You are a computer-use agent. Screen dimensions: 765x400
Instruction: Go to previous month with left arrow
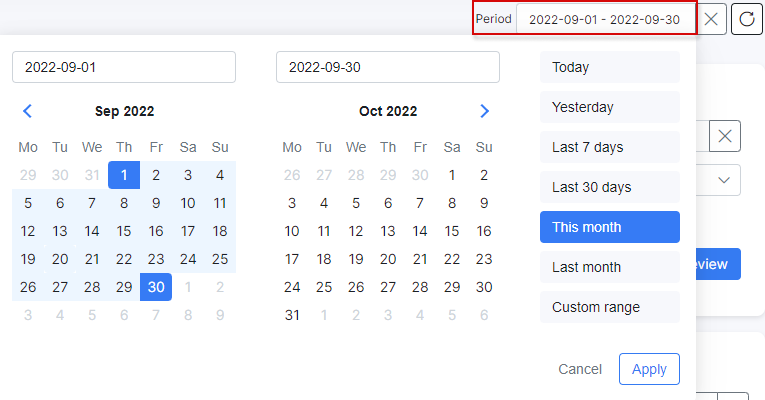[27, 111]
